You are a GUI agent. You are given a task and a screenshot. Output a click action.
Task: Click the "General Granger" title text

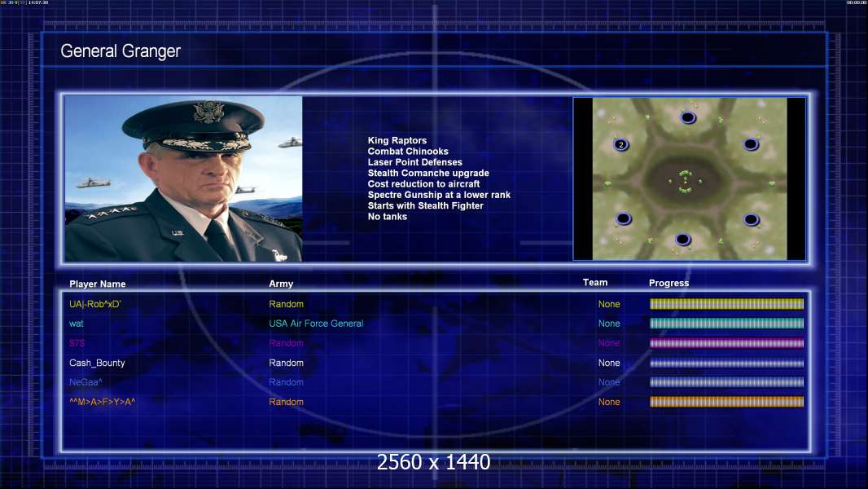[x=121, y=51]
